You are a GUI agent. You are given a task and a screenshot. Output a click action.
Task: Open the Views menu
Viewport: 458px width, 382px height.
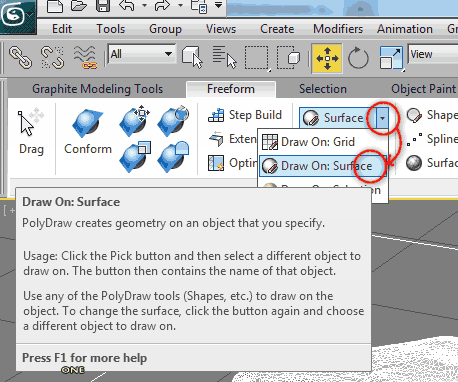point(221,29)
